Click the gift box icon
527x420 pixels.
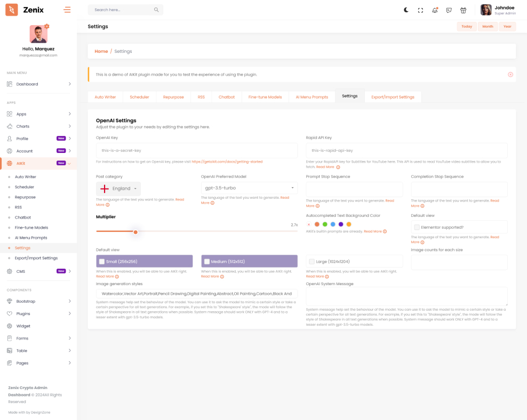click(463, 10)
